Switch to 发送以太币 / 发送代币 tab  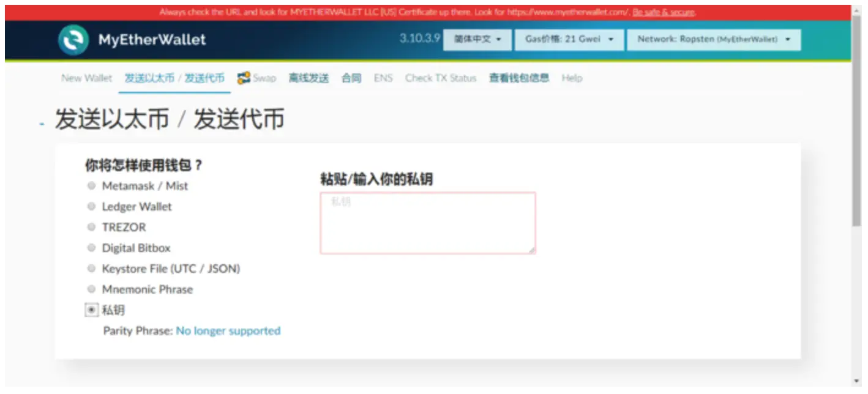click(x=174, y=78)
